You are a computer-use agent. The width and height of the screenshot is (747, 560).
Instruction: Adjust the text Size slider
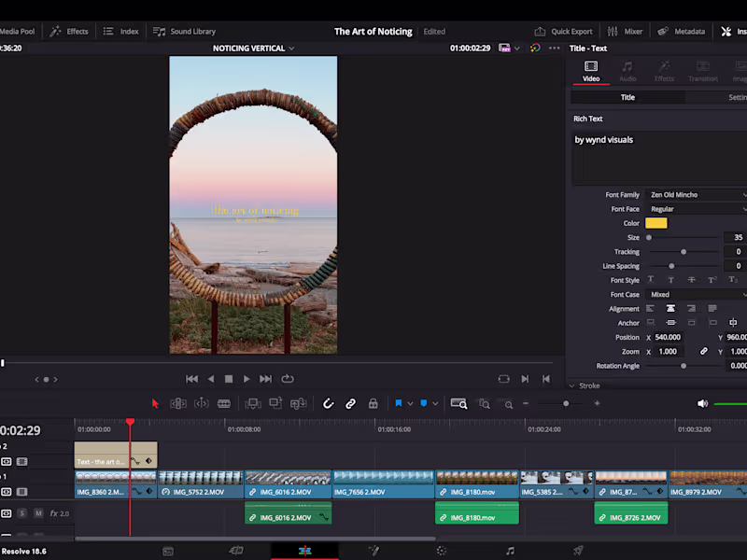point(649,237)
